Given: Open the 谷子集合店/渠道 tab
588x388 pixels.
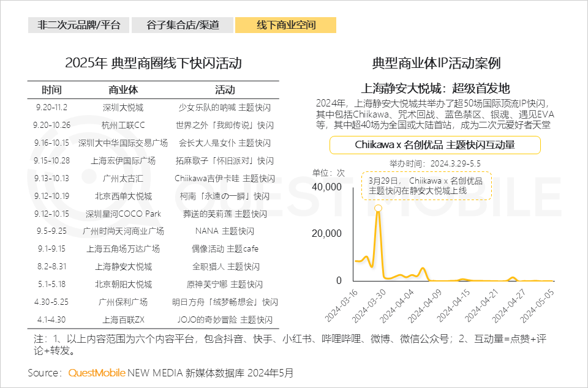Looking at the screenshot, I should point(182,25).
